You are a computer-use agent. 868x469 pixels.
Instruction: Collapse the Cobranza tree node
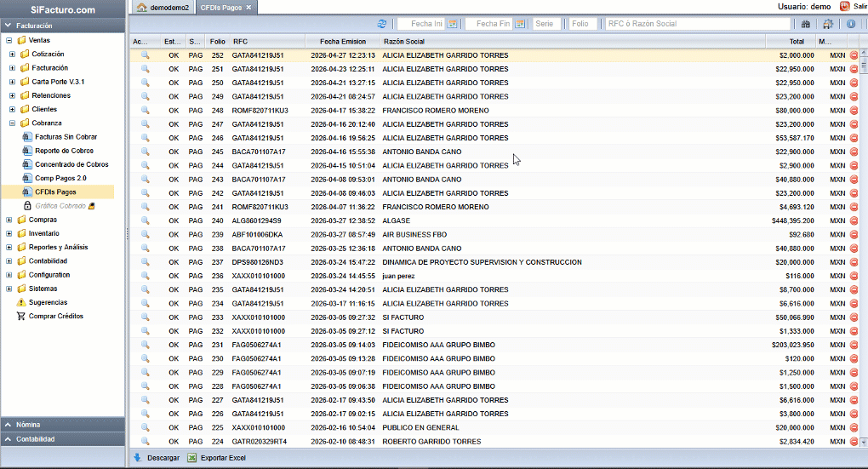click(12, 123)
